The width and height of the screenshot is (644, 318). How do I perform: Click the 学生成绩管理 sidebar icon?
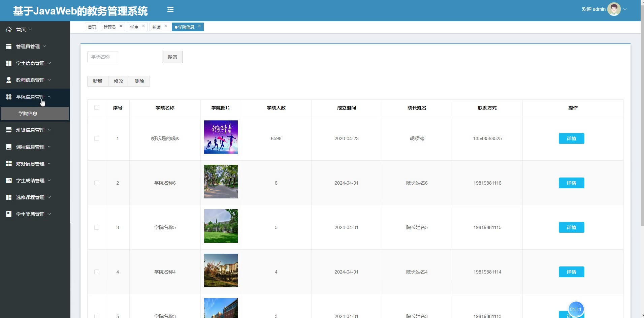[x=9, y=181]
